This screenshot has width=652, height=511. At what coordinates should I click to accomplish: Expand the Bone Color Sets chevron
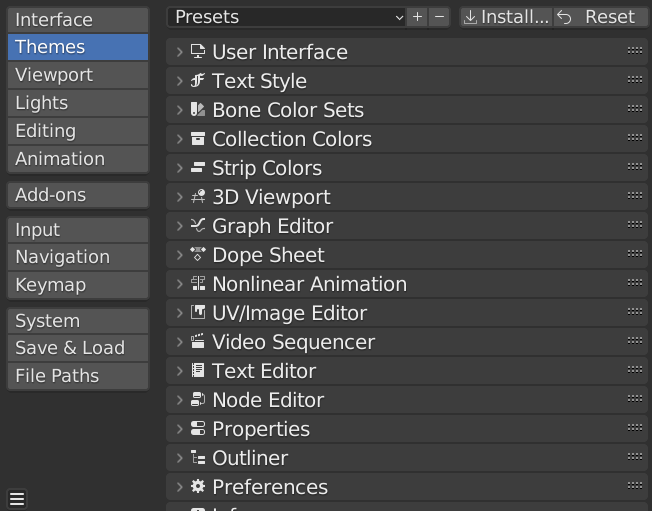180,110
